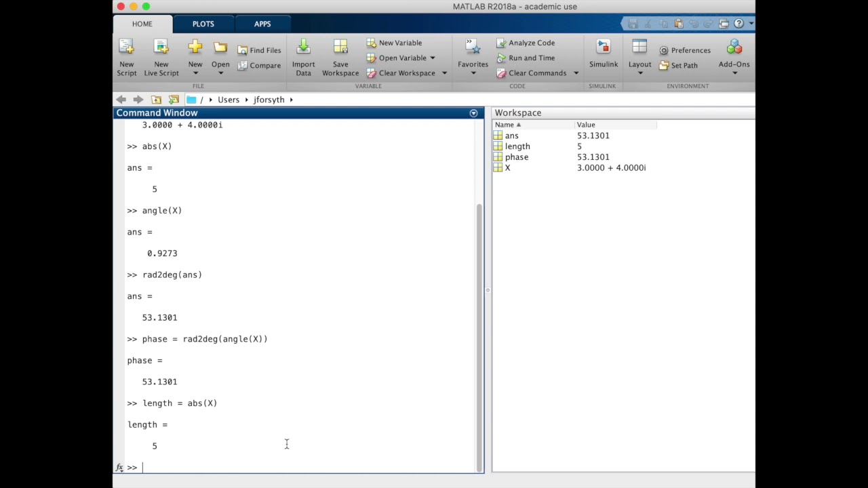Image resolution: width=868 pixels, height=488 pixels.
Task: Go up one folder level
Action: point(156,100)
